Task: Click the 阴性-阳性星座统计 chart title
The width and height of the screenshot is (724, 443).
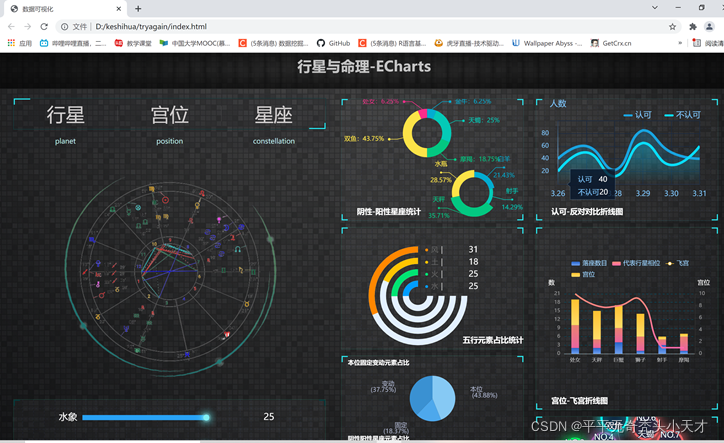Action: (388, 212)
